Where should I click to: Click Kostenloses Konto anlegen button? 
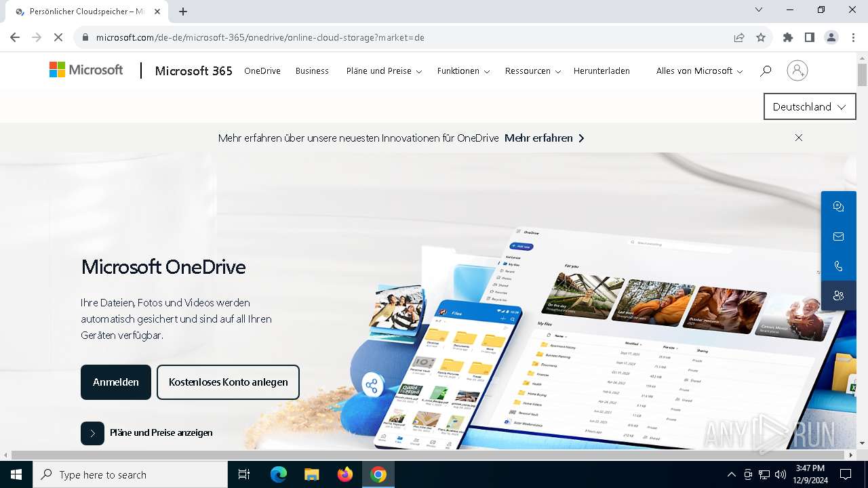(x=228, y=382)
